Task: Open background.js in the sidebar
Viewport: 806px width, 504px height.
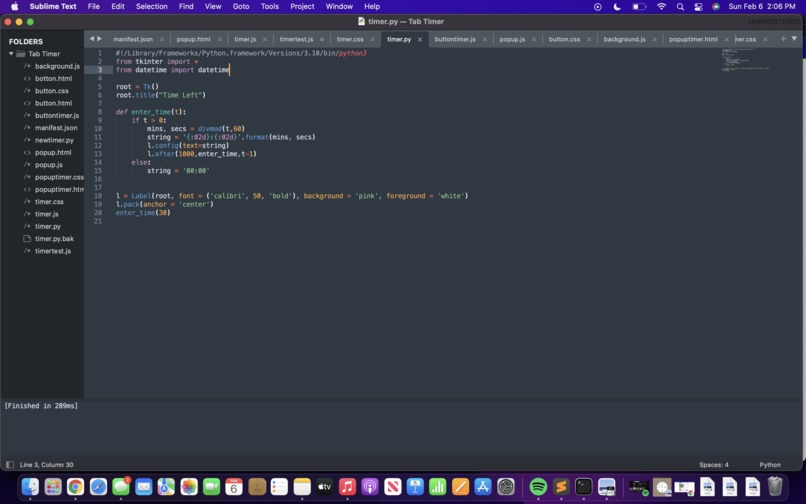Action: [57, 66]
